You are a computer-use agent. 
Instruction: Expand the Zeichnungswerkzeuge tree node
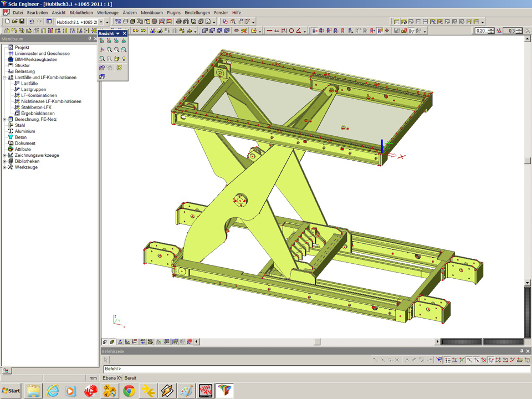[4, 155]
